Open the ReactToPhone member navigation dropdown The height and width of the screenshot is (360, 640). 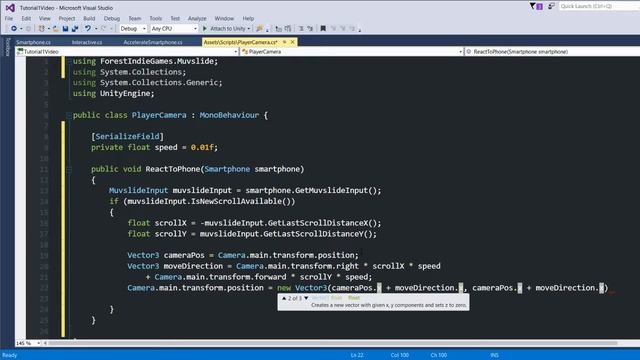tap(552, 52)
